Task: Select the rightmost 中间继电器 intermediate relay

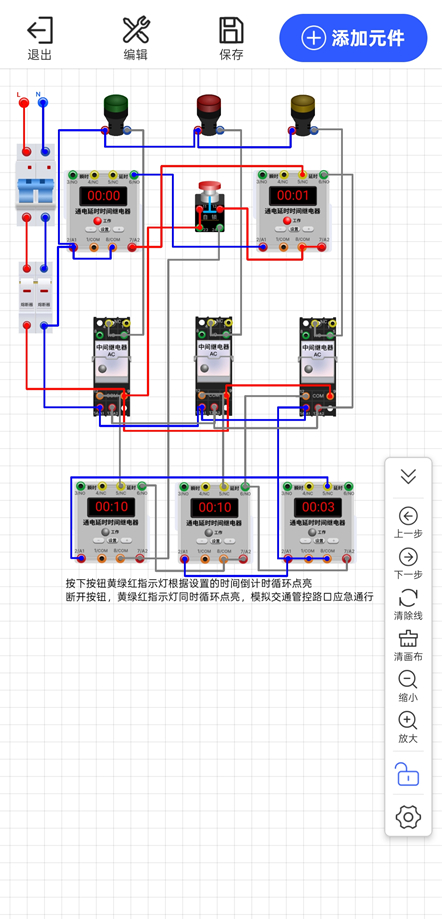Action: click(x=318, y=366)
